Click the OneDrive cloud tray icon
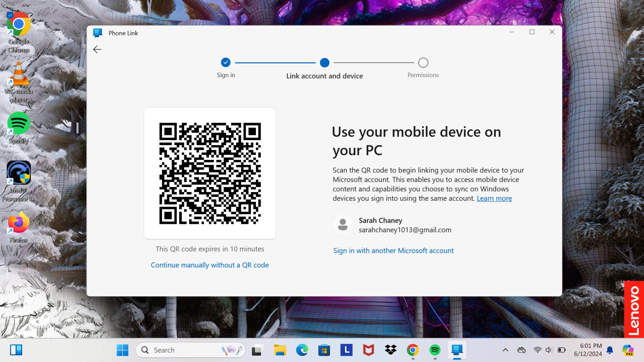Viewport: 644px width, 362px height. pyautogui.click(x=521, y=350)
